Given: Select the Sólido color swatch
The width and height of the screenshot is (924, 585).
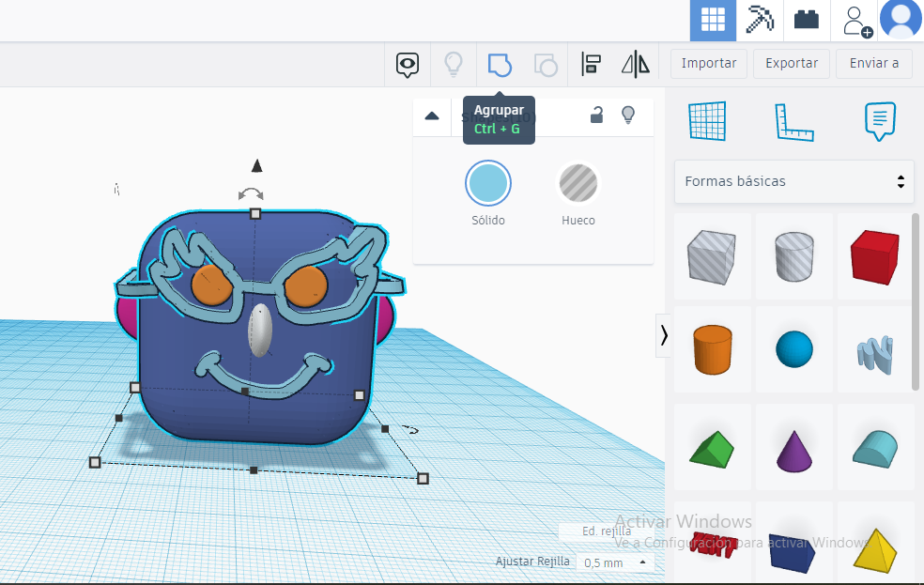Looking at the screenshot, I should click(x=488, y=183).
